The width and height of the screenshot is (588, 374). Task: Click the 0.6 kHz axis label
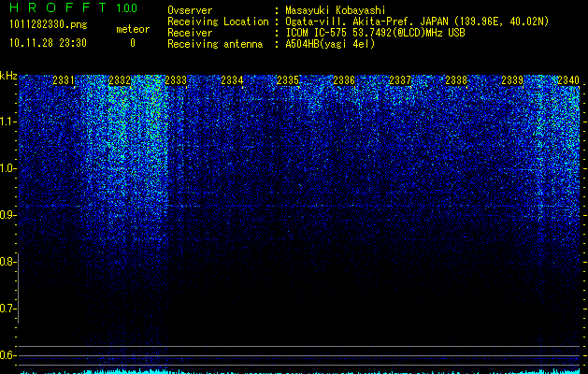click(7, 355)
